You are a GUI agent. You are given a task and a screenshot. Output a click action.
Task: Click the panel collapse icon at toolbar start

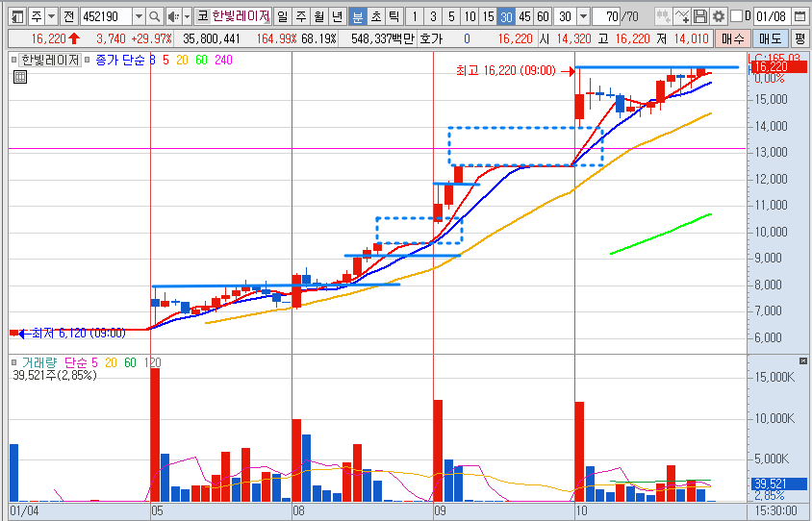(x=17, y=16)
